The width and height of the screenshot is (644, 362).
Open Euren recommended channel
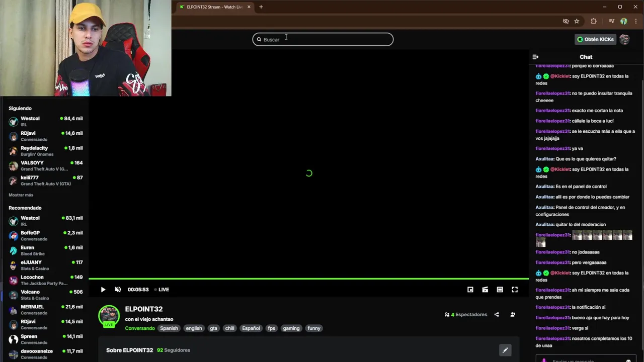(45, 250)
